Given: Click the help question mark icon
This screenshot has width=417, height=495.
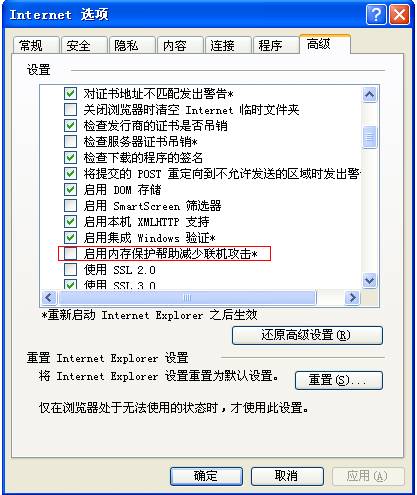Looking at the screenshot, I should coord(376,15).
